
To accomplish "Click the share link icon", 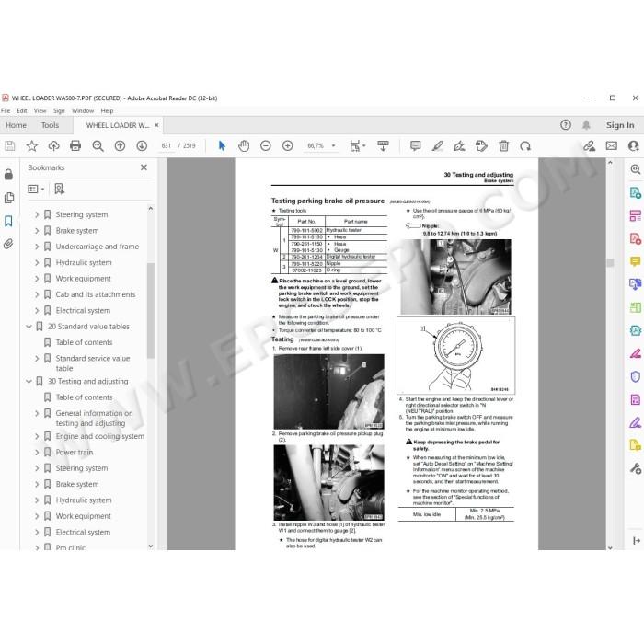I will tap(590, 145).
